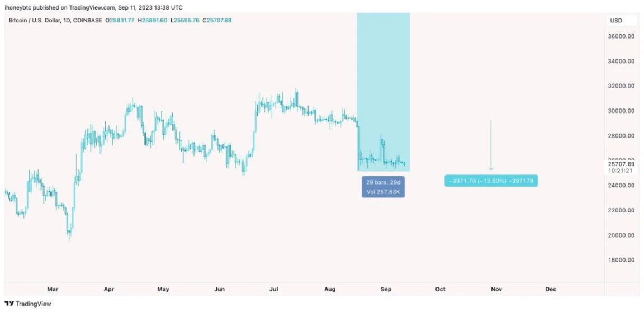Image resolution: width=644 pixels, height=312 pixels.
Task: Select the −3971.78 (−13.60%) measurement label
Action: pos(491,181)
